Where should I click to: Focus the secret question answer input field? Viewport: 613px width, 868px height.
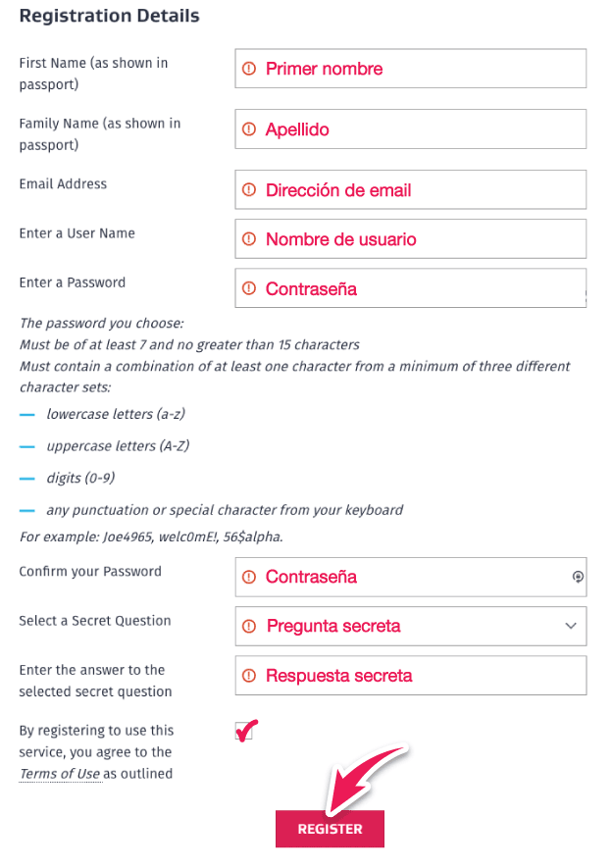[x=410, y=676]
